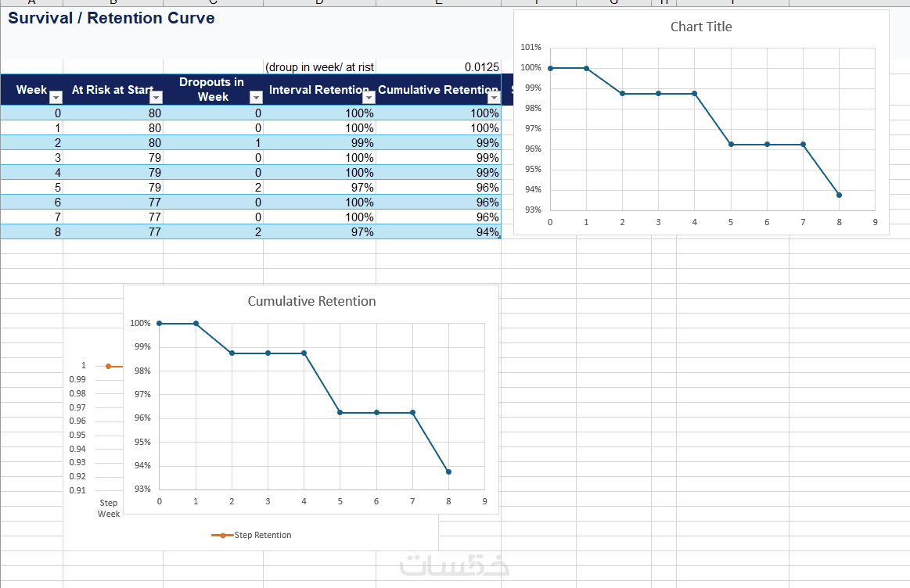Select Dropouts value 2 in week 5 row

point(213,188)
